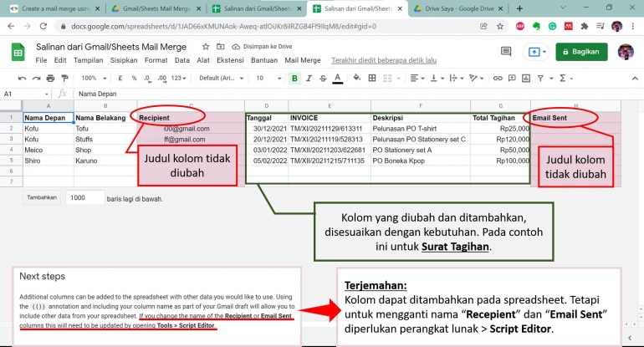Toggle strikethrough formatting
The height and width of the screenshot is (347, 644).
click(323, 78)
